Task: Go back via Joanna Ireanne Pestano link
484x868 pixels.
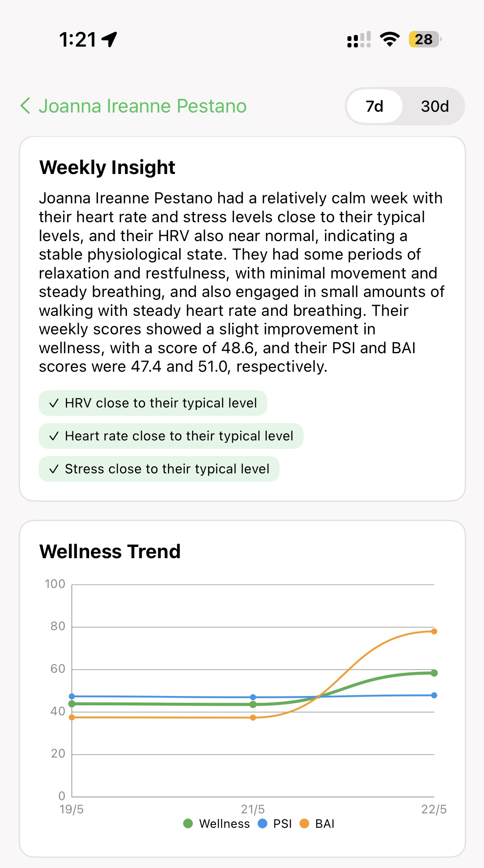Action: (x=143, y=106)
